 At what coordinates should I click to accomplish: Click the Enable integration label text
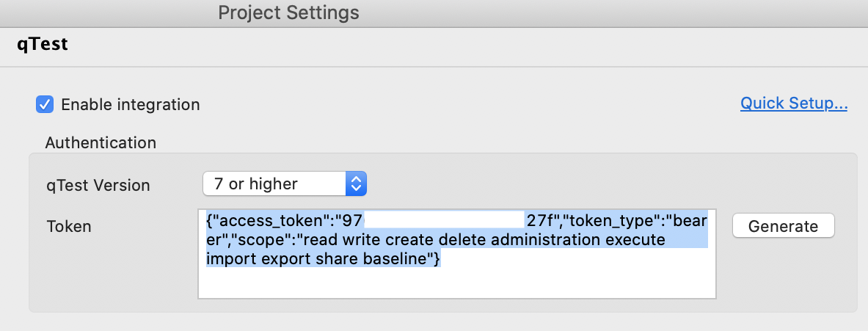coord(131,105)
